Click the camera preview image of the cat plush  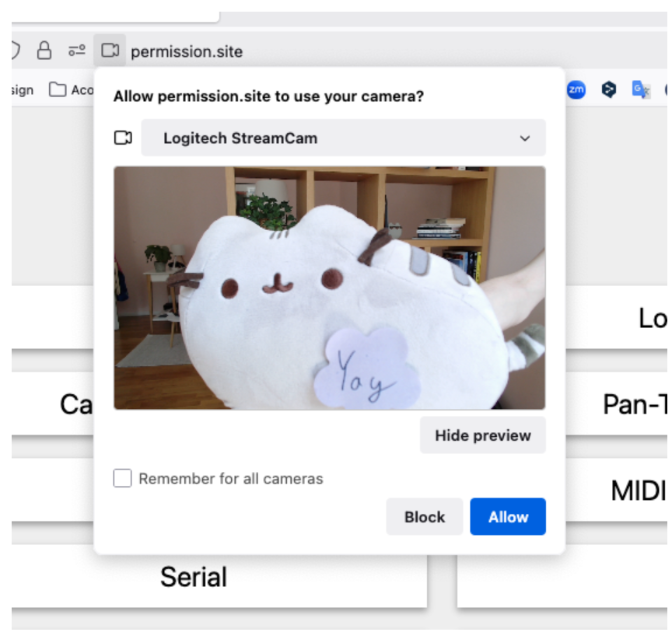coord(330,288)
